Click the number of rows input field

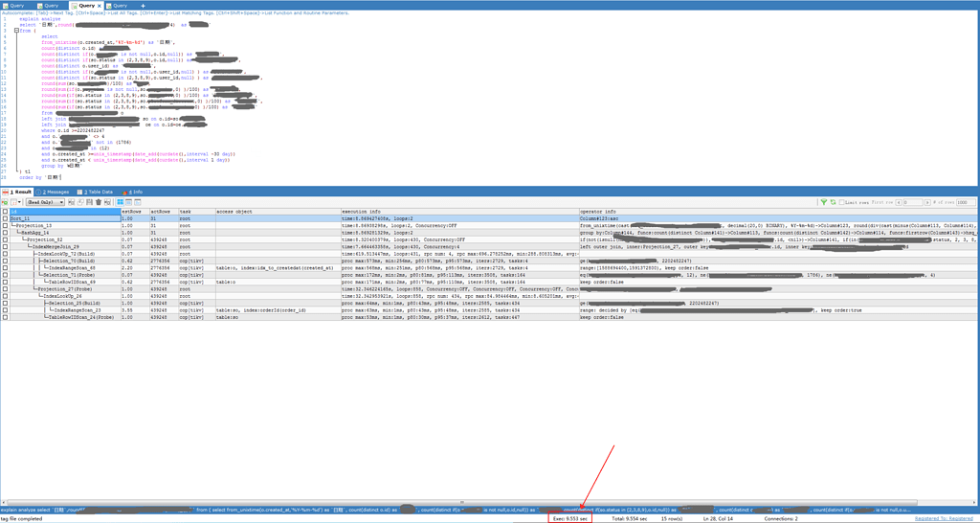(x=966, y=202)
